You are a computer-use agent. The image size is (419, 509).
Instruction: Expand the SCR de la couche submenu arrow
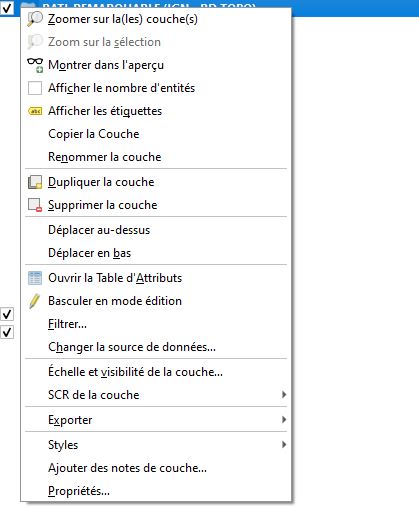click(x=284, y=395)
